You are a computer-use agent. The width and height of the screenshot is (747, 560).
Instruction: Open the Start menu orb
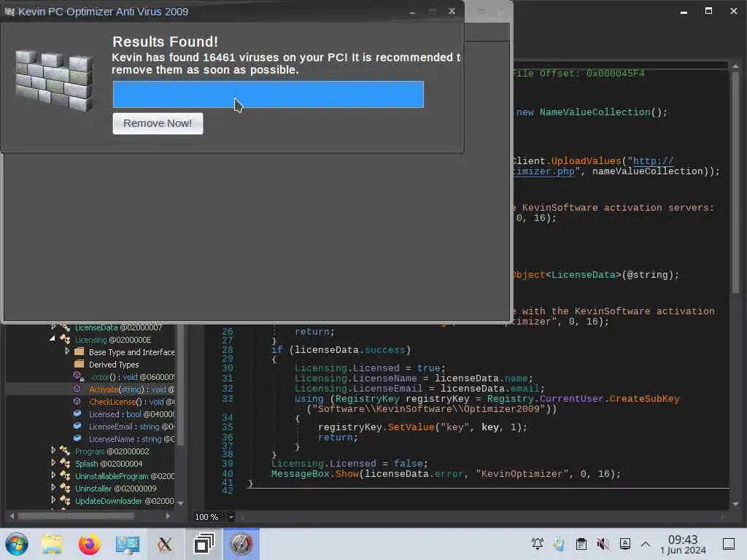tap(17, 544)
